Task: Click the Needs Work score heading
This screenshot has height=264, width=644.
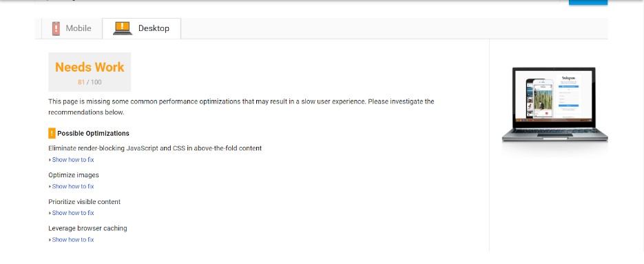Action: [x=90, y=68]
